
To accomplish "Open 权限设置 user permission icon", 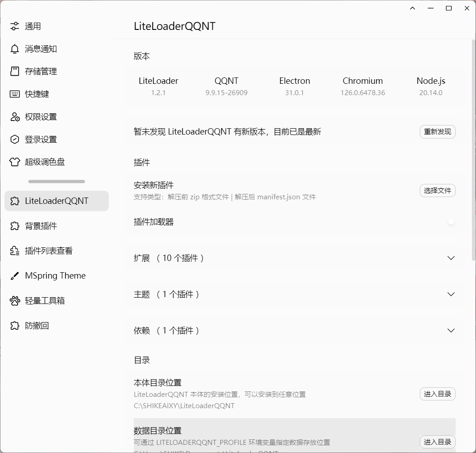I will pos(15,117).
